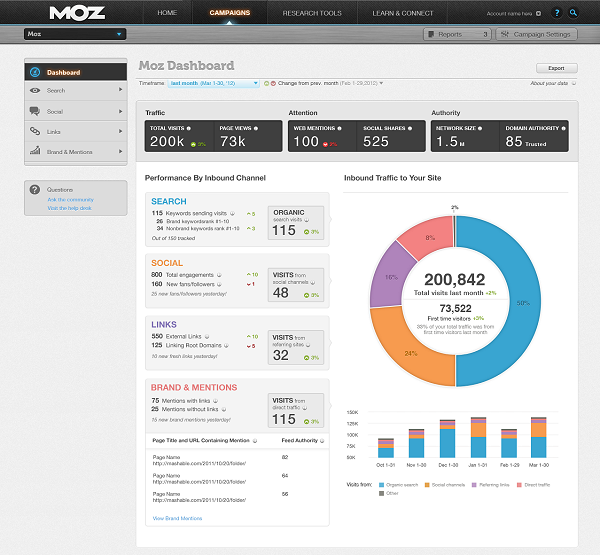Click info icon beside Feed Authority
Screen dimensions: 600x555
click(322, 441)
